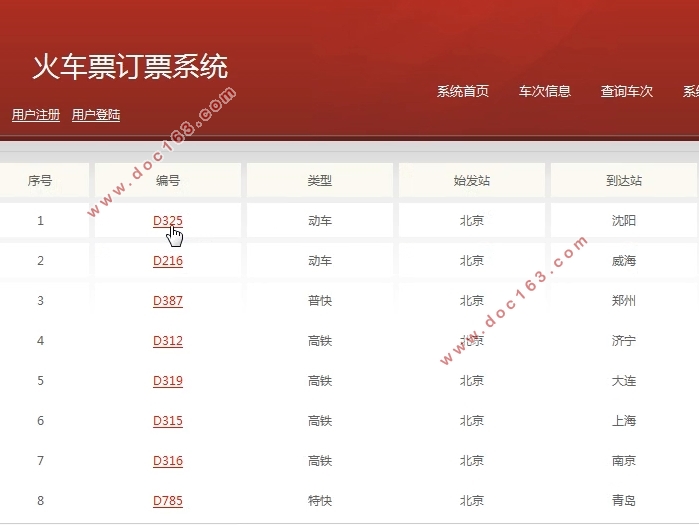Click 威海 destination cell
Viewport: 699px width, 525px height.
624,261
